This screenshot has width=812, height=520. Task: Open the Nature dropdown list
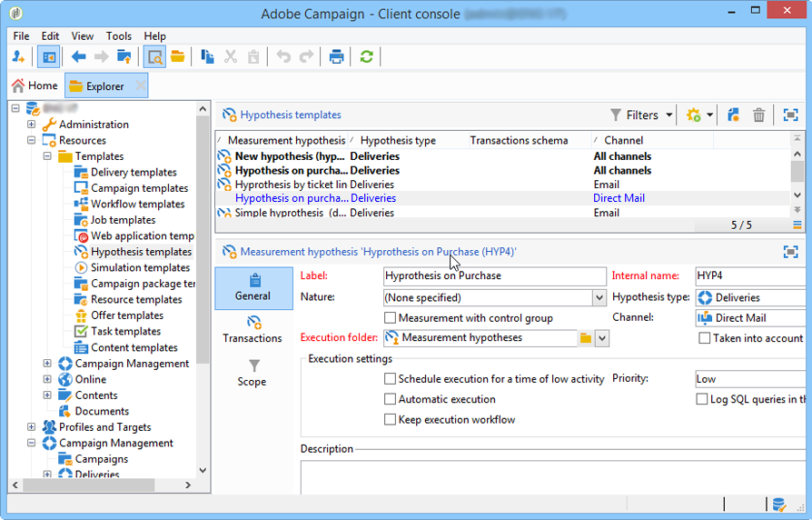pyautogui.click(x=599, y=298)
